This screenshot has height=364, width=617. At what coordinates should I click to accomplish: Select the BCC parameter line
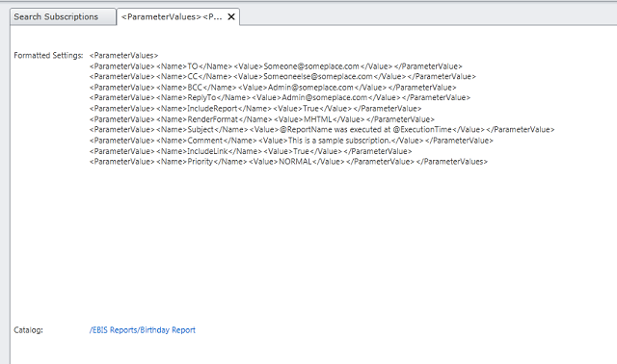[x=273, y=88]
